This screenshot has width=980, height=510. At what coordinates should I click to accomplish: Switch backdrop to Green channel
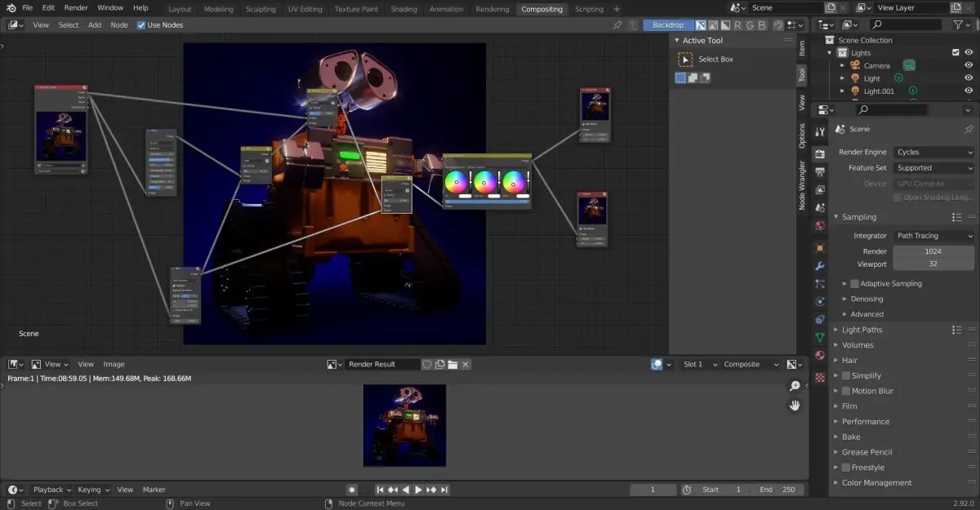(x=750, y=24)
